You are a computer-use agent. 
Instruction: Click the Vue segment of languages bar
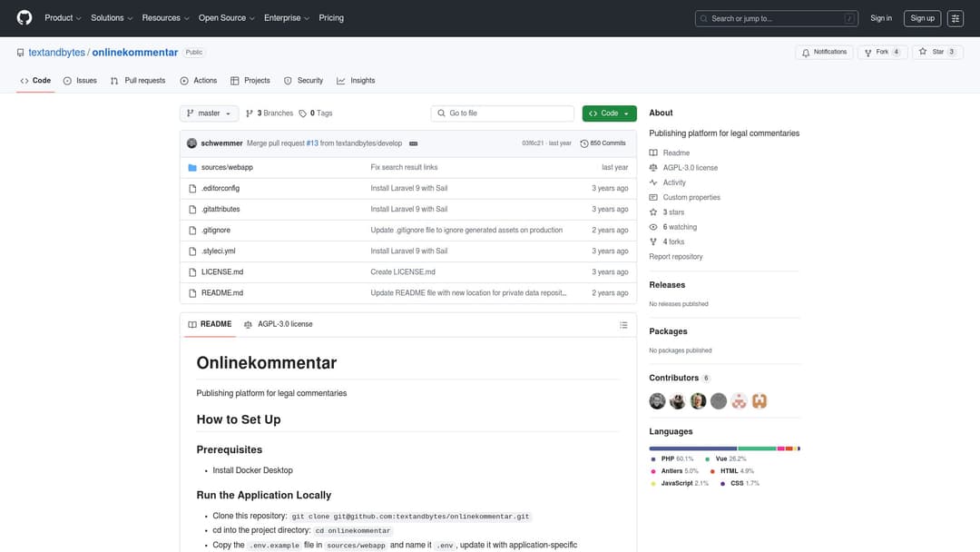tap(757, 448)
